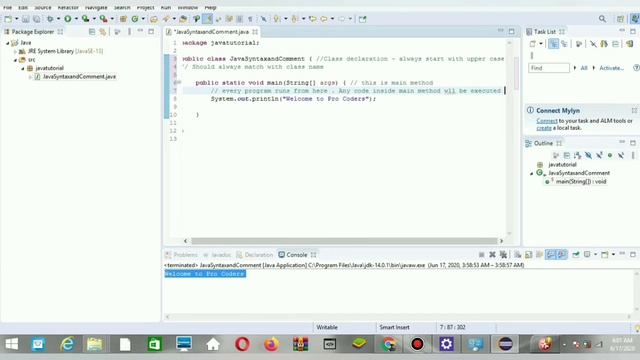Open the Debug button dropdown arrow
The height and width of the screenshot is (360, 640).
click(58, 19)
